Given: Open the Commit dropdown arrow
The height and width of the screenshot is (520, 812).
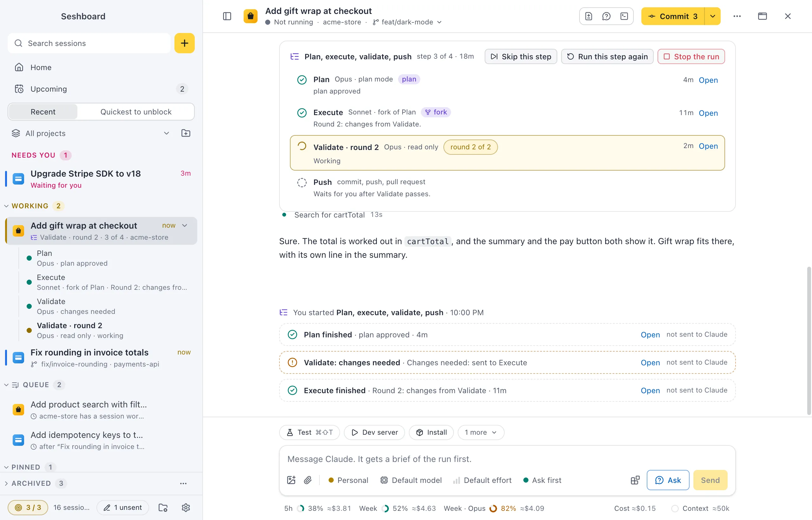Looking at the screenshot, I should tap(713, 16).
